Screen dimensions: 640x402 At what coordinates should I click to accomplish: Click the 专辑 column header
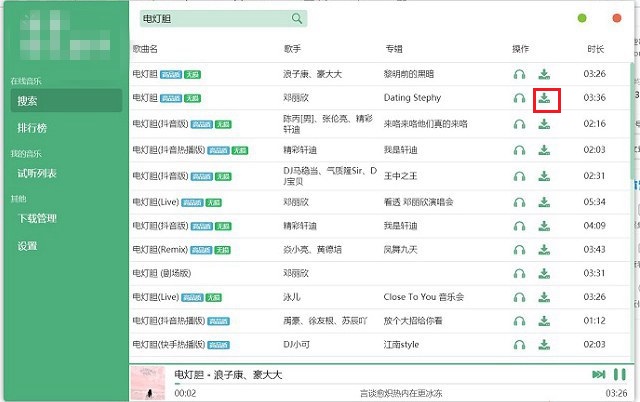(394, 49)
